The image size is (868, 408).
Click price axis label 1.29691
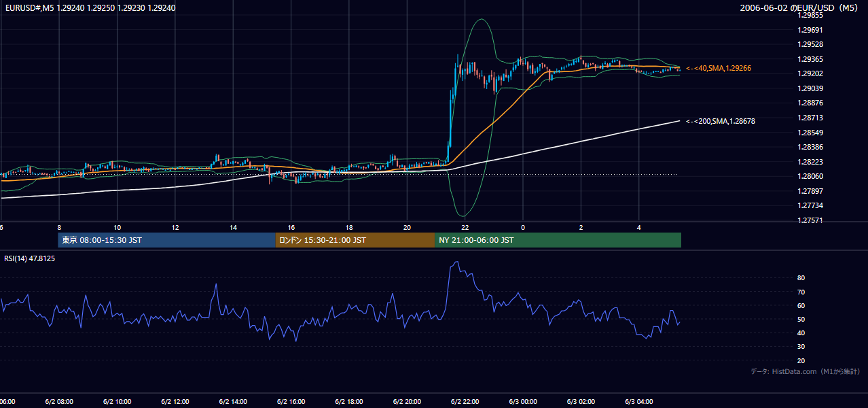(810, 30)
